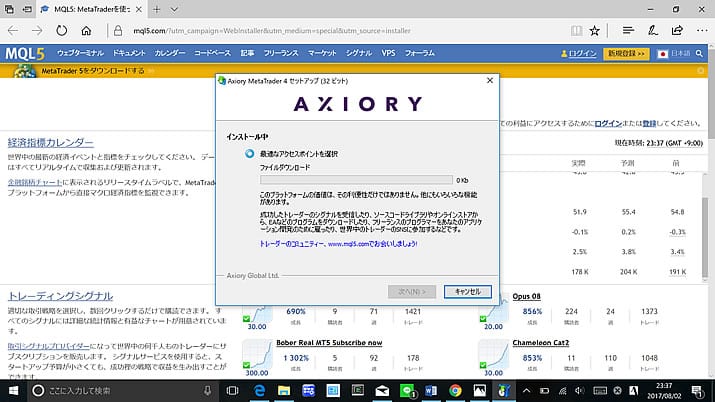715x402 pixels.
Task: Open the Mail app on taskbar
Action: (382, 391)
